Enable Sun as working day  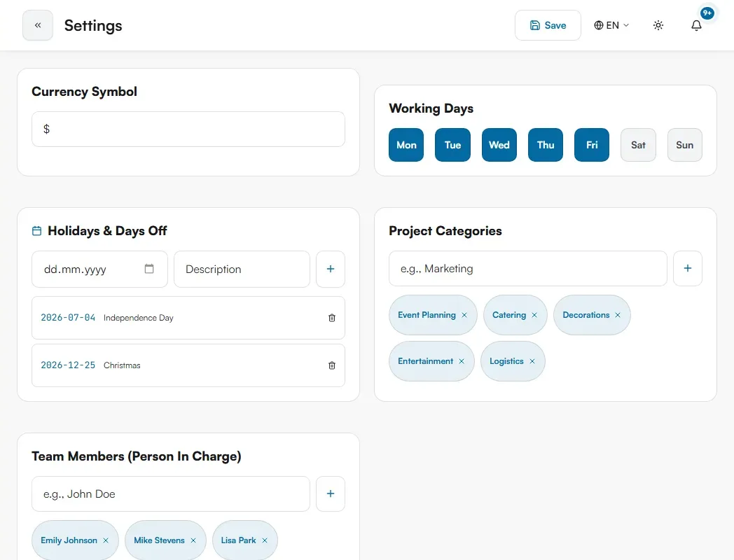tap(685, 145)
